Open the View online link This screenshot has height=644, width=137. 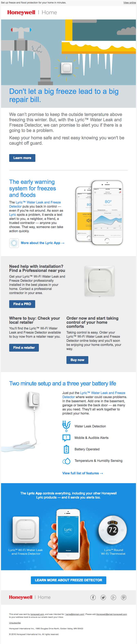pos(129,3)
